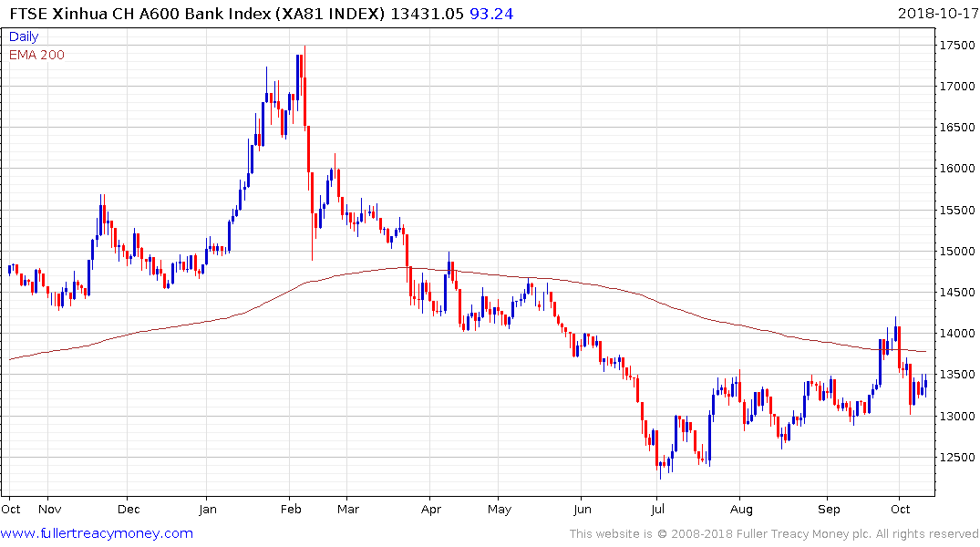Image resolution: width=980 pixels, height=547 pixels.
Task: Open the www.fullertreacymoney.com link
Action: pos(97,533)
